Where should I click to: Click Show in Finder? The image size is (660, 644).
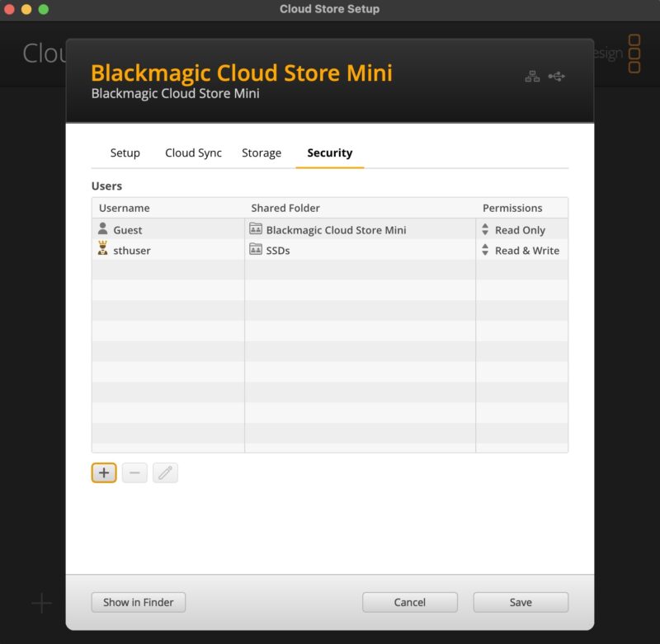pyautogui.click(x=138, y=602)
